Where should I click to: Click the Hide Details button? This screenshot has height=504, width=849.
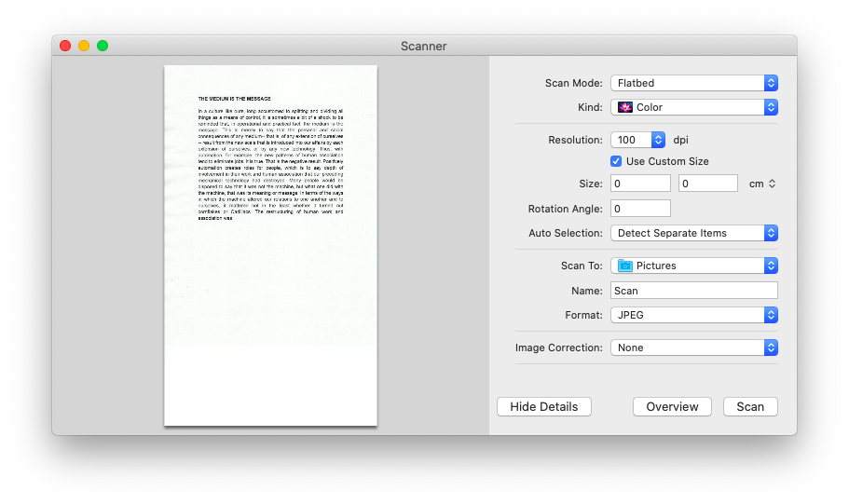tap(544, 406)
